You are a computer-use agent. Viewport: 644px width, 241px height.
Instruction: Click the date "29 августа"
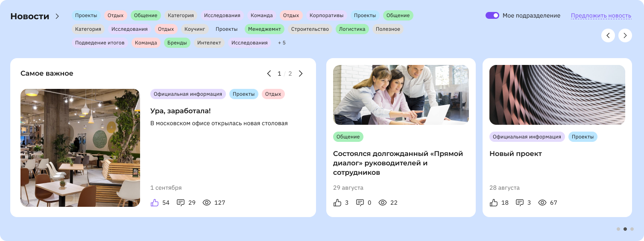pyautogui.click(x=348, y=188)
